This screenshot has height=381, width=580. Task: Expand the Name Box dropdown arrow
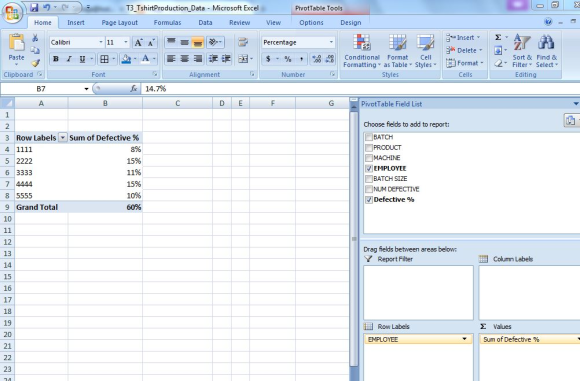point(86,89)
